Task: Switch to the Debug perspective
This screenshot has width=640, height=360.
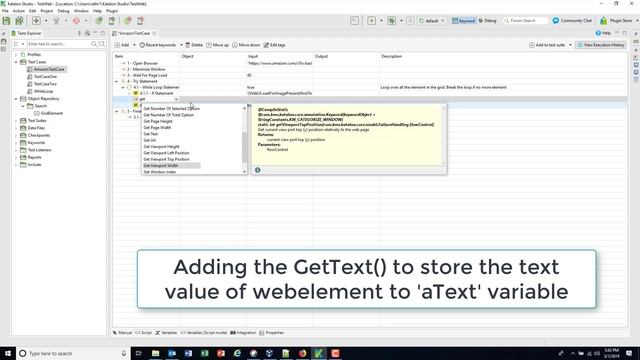Action: tap(487, 20)
